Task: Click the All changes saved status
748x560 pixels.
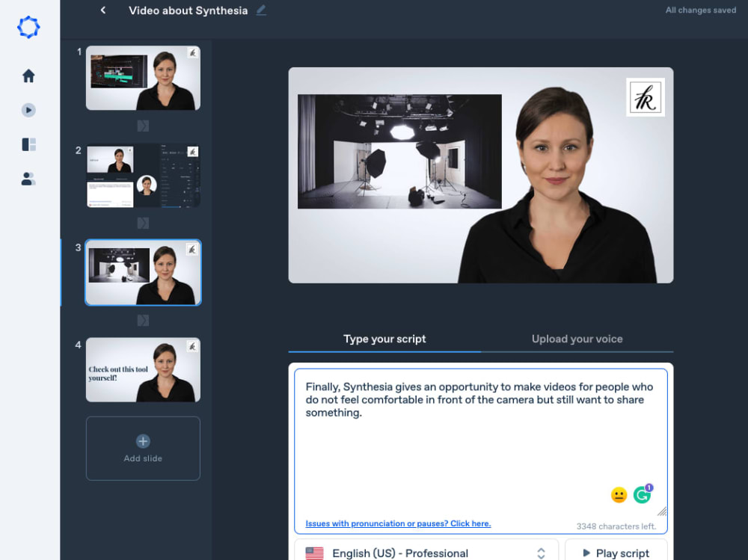Action: (701, 10)
